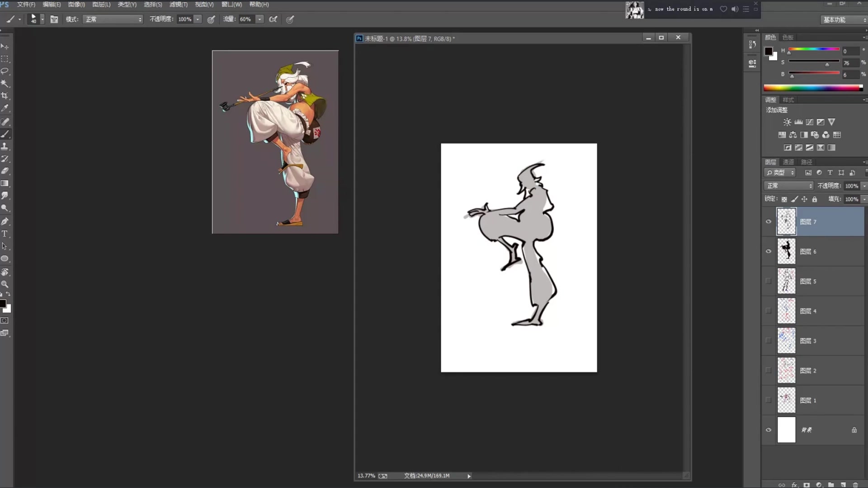The image size is (868, 488).
Task: Select the Move tool
Action: click(x=5, y=47)
